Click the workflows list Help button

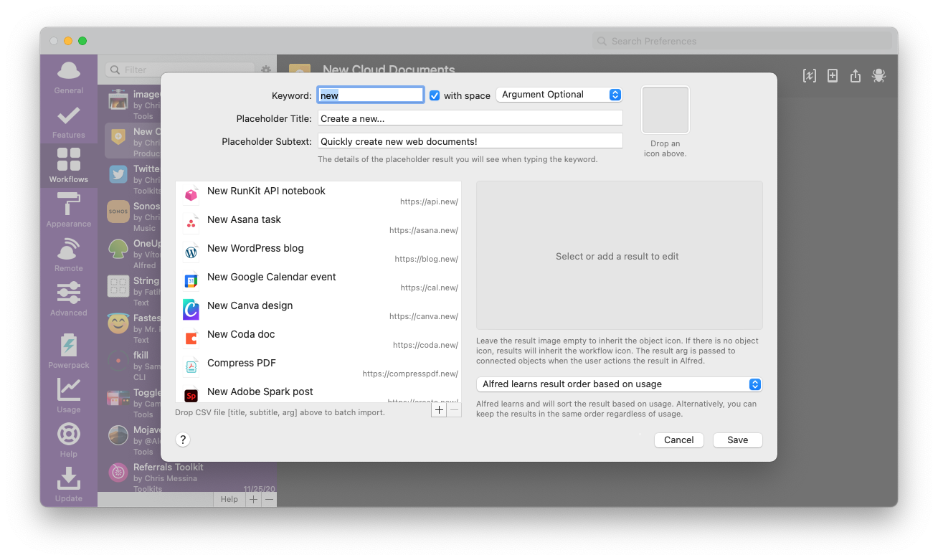click(x=229, y=499)
